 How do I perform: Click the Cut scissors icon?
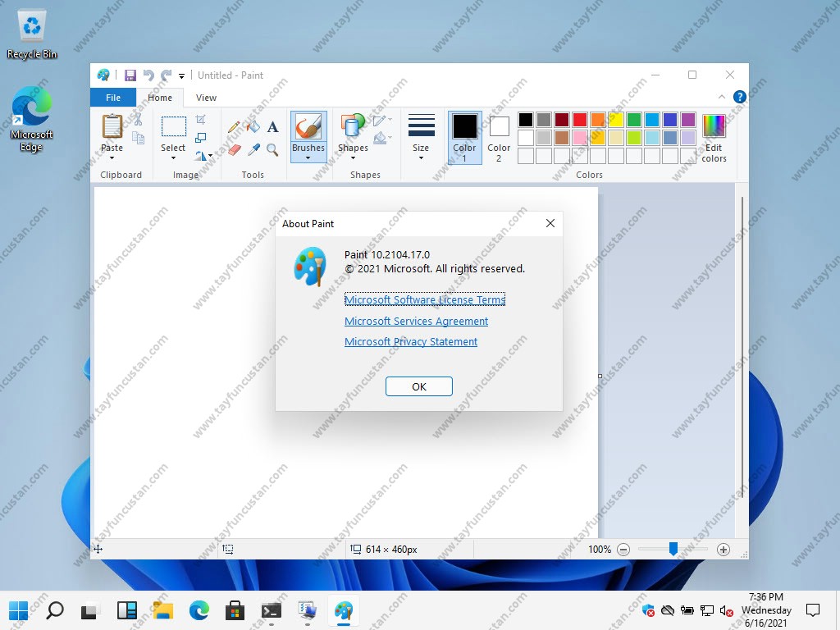[138, 120]
